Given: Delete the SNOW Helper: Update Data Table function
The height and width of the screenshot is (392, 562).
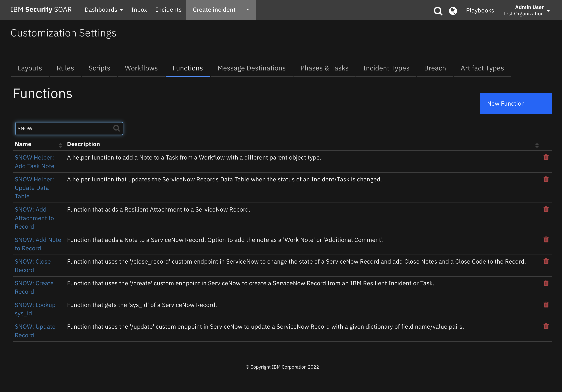Looking at the screenshot, I should tap(546, 179).
